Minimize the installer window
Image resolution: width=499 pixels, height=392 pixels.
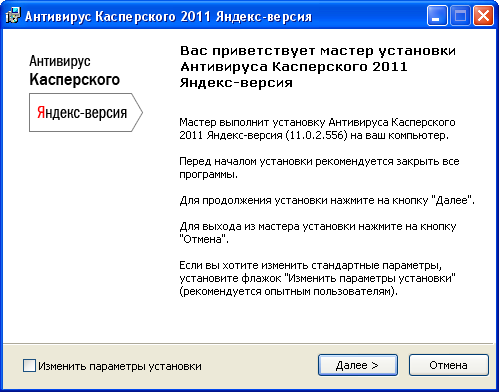pyautogui.click(x=437, y=16)
